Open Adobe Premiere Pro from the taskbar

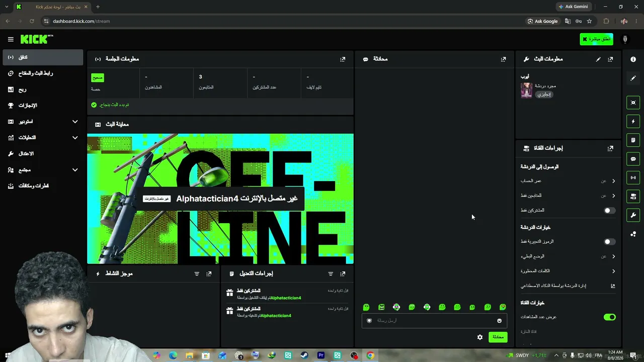click(x=321, y=355)
